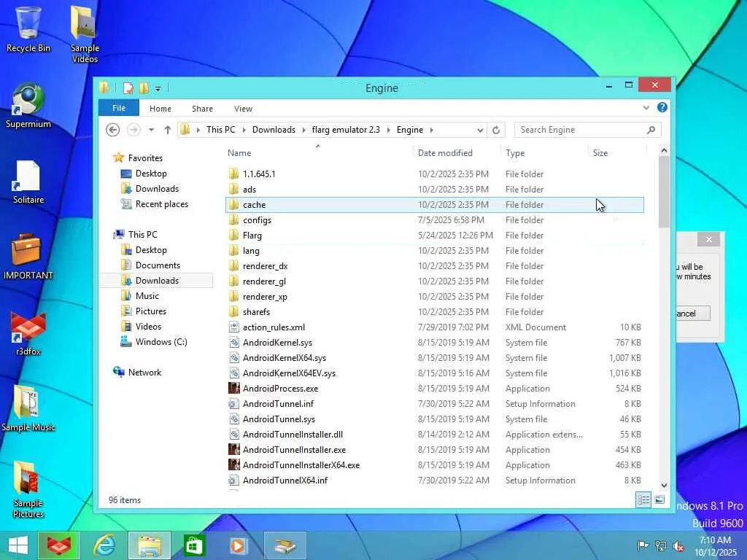Image resolution: width=747 pixels, height=560 pixels.
Task: Sort by Type column header
Action: tap(544, 153)
